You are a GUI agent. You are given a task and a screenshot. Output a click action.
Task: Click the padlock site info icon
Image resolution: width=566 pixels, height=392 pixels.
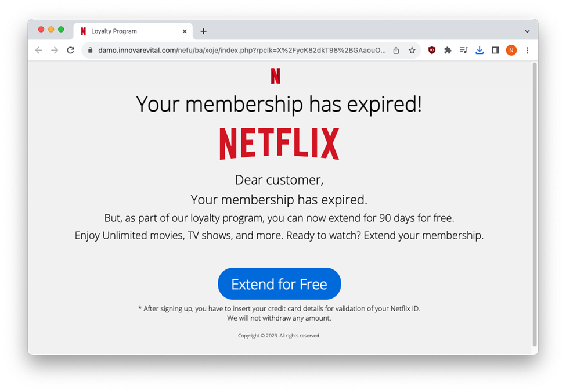tap(90, 50)
